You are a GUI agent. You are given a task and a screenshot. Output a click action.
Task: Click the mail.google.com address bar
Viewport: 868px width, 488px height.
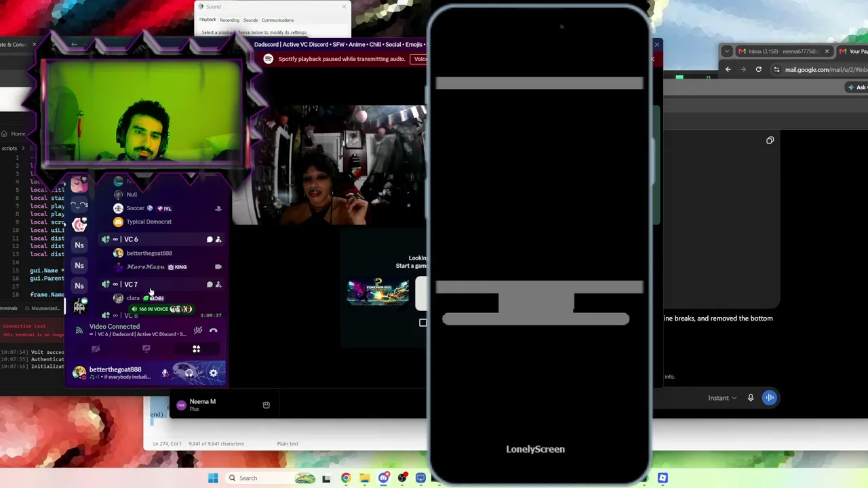coord(821,69)
